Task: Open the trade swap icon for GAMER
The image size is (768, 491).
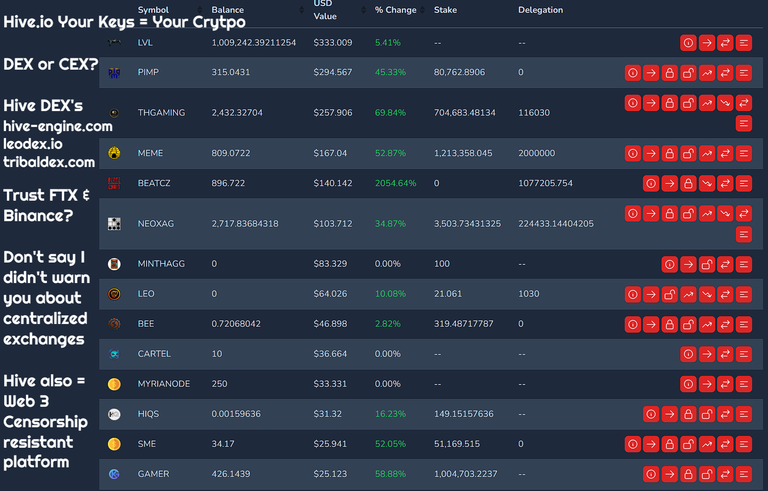Action: coord(725,474)
